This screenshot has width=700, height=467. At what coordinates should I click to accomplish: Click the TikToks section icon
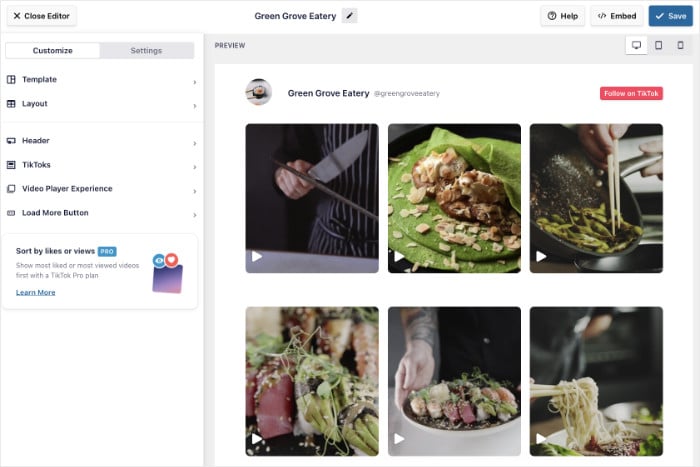(x=11, y=165)
